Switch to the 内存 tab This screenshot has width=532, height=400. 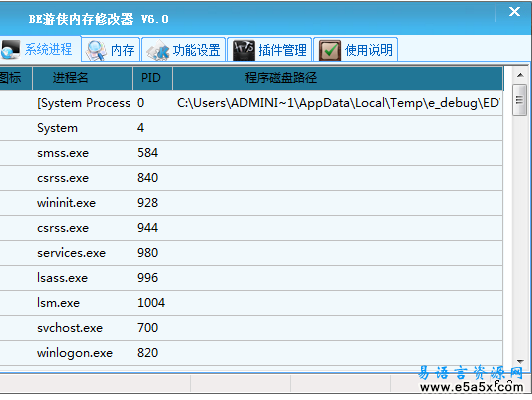point(111,50)
